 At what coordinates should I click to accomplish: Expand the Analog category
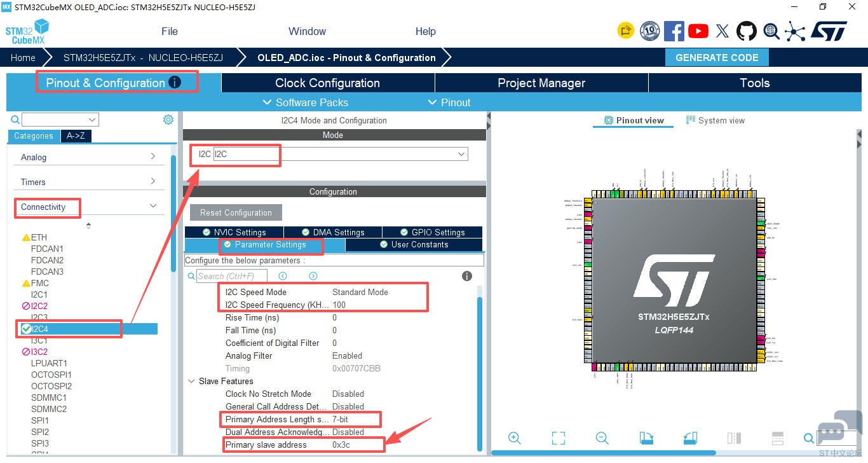88,157
